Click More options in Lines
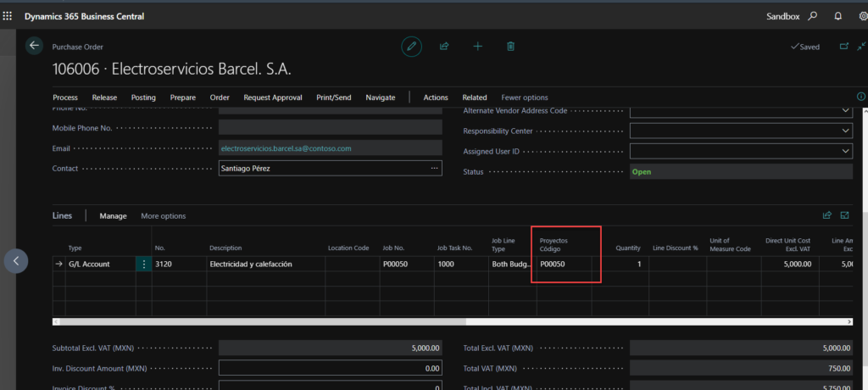The width and height of the screenshot is (868, 390). pyautogui.click(x=164, y=216)
